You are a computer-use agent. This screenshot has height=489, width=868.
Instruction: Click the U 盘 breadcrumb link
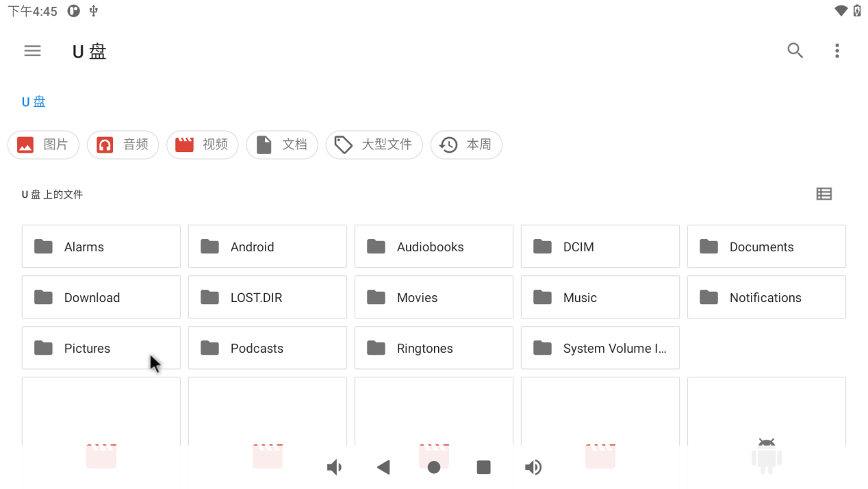(x=34, y=102)
